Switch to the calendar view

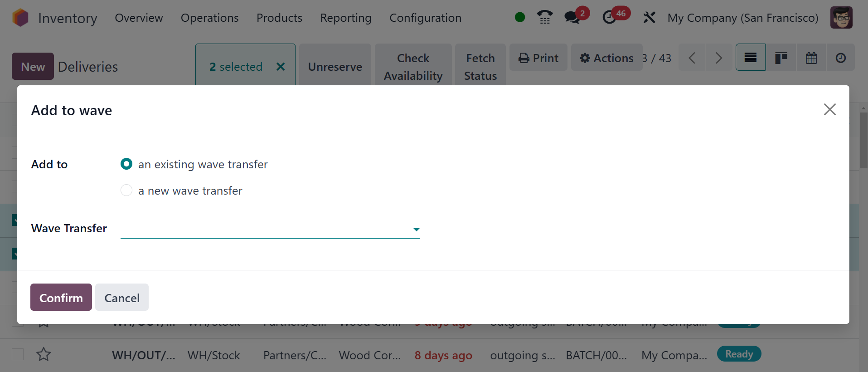(x=811, y=58)
